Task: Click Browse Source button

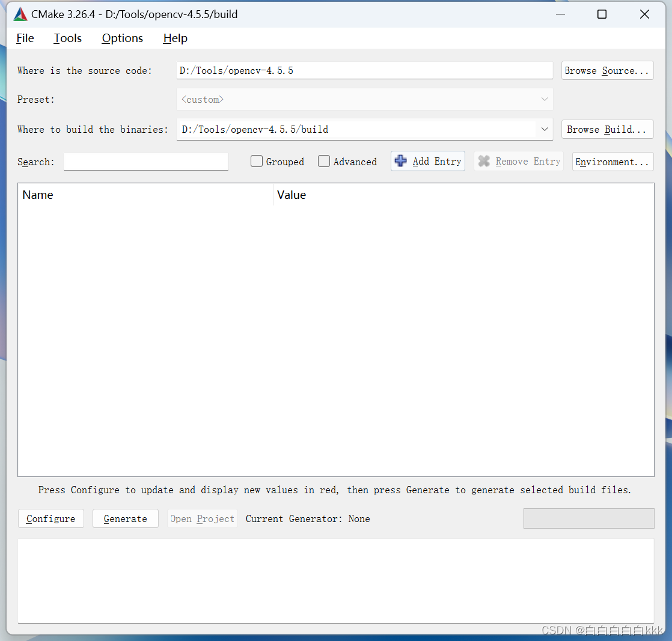Action: (607, 71)
